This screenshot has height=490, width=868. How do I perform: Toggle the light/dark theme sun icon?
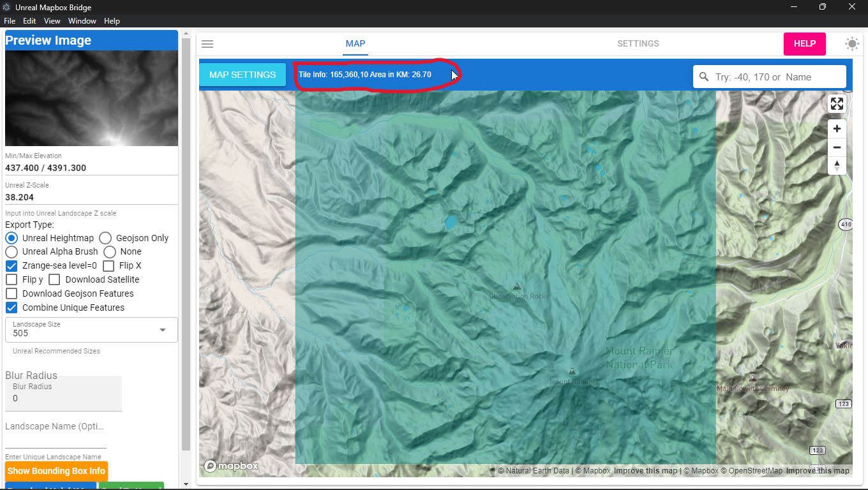[852, 44]
